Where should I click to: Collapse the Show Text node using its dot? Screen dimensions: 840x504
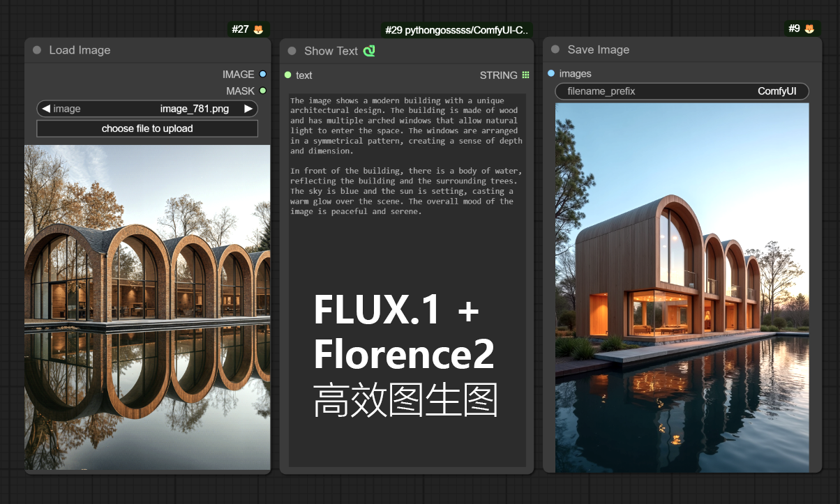[292, 51]
